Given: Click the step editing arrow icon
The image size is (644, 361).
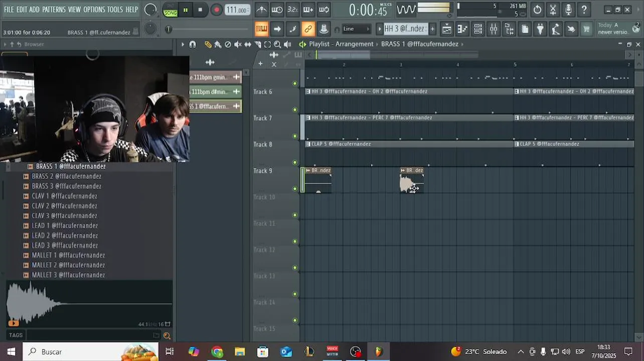Looking at the screenshot, I should 277,29.
